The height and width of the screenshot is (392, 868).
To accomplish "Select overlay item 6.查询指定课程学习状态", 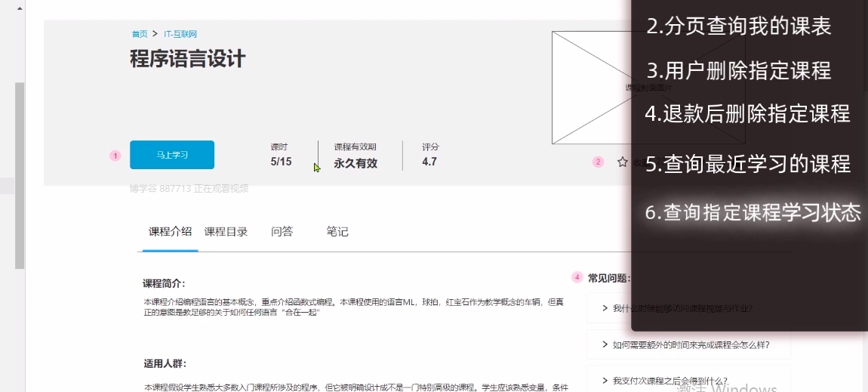I will (753, 212).
